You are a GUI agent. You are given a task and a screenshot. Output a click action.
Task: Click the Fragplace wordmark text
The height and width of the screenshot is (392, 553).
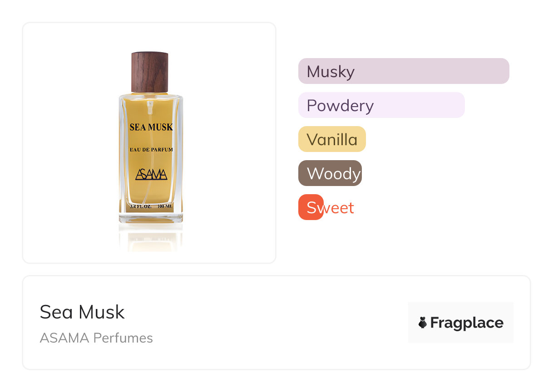tap(466, 323)
